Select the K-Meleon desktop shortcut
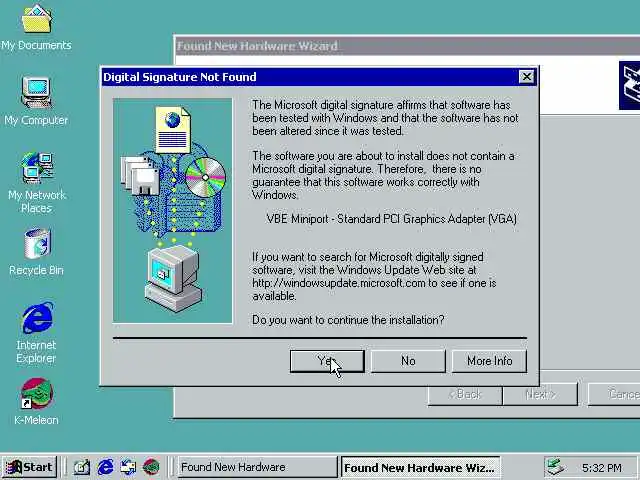The width and height of the screenshot is (640, 480). click(36, 402)
